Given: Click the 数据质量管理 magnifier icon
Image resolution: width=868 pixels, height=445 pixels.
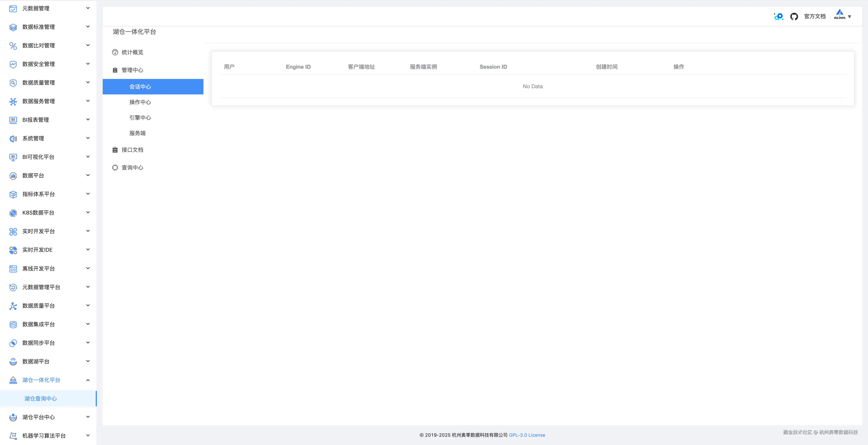Looking at the screenshot, I should (13, 83).
